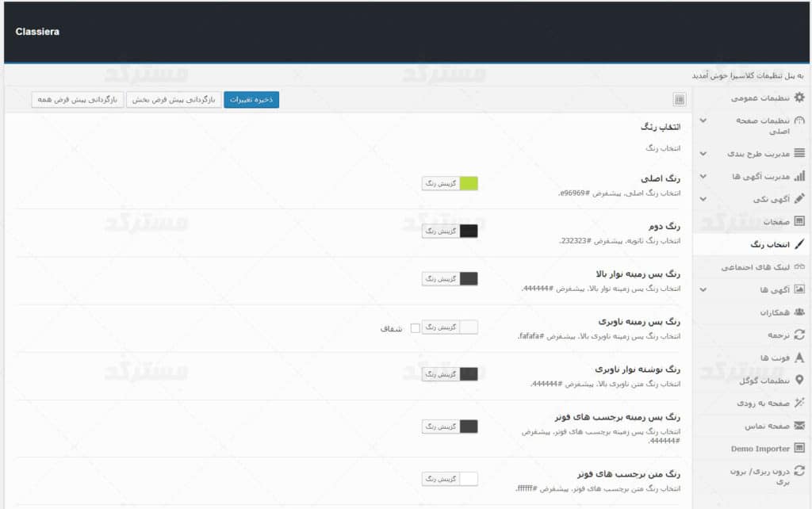
Task: Click the image icon beside آگهی ها
Action: click(799, 289)
